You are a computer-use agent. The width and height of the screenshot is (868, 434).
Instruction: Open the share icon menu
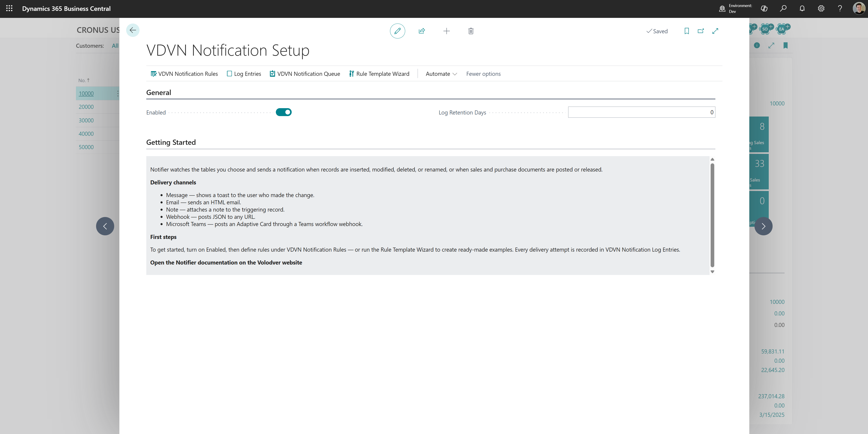(x=421, y=31)
